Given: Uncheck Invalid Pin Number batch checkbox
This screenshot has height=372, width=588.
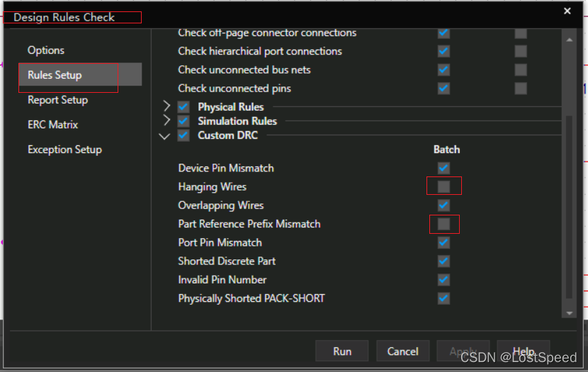Looking at the screenshot, I should (x=443, y=280).
